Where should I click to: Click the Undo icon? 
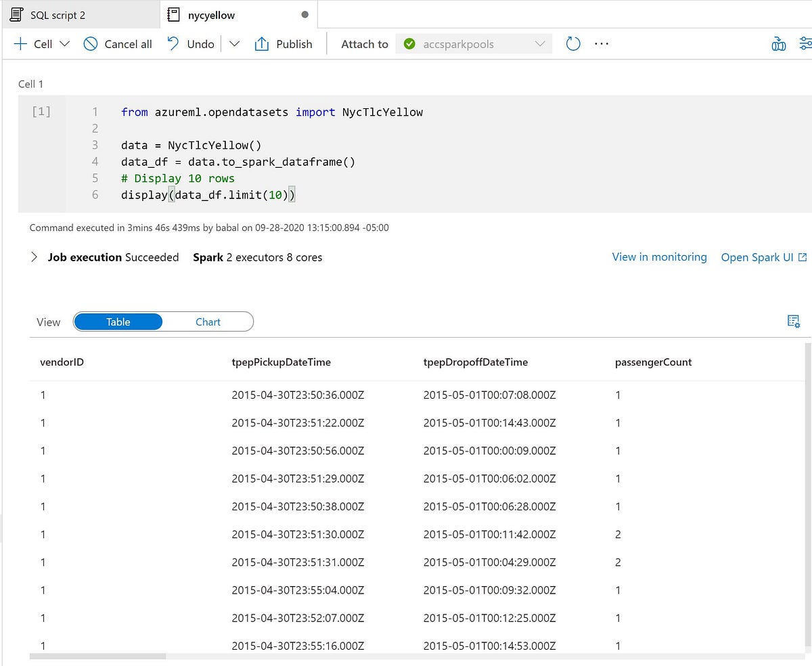click(x=171, y=43)
